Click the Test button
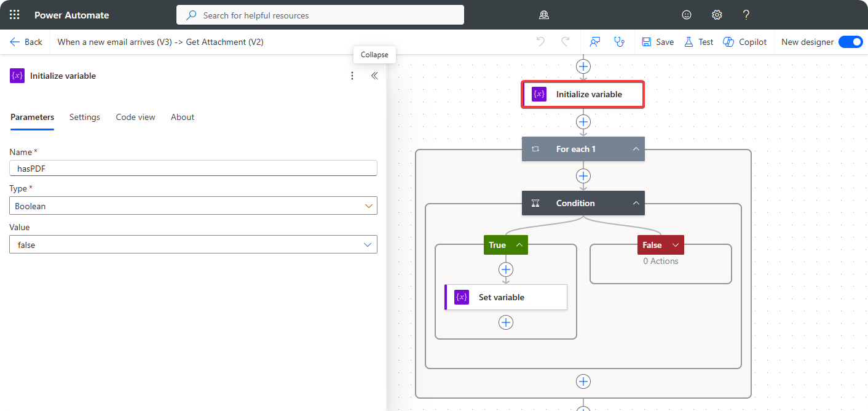The image size is (868, 411). coord(699,42)
